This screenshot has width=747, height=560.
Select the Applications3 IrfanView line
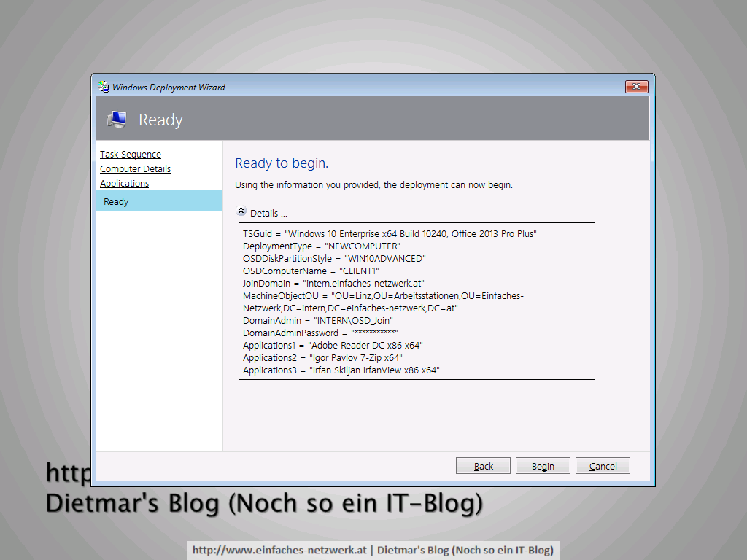click(341, 370)
